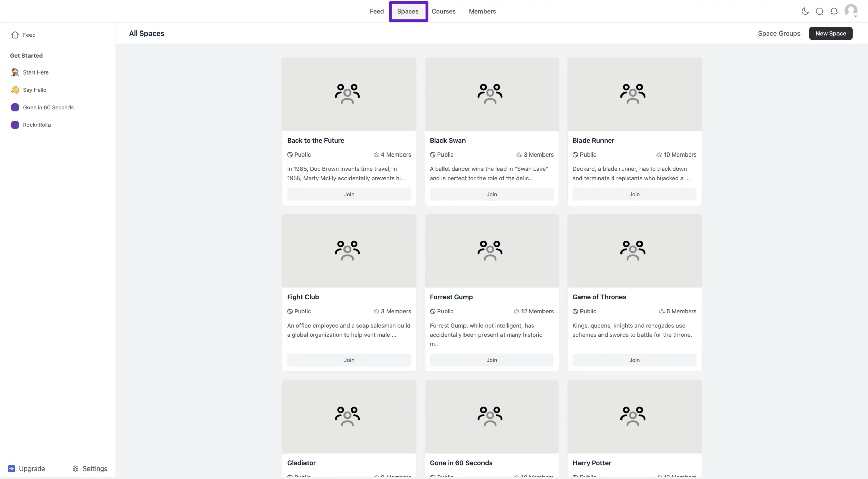Open Harry Potter cover thumbnail
868x479 pixels.
tap(634, 416)
